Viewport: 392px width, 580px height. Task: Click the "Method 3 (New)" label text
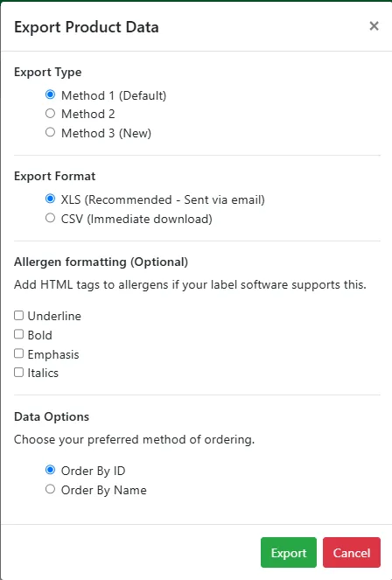pos(106,133)
